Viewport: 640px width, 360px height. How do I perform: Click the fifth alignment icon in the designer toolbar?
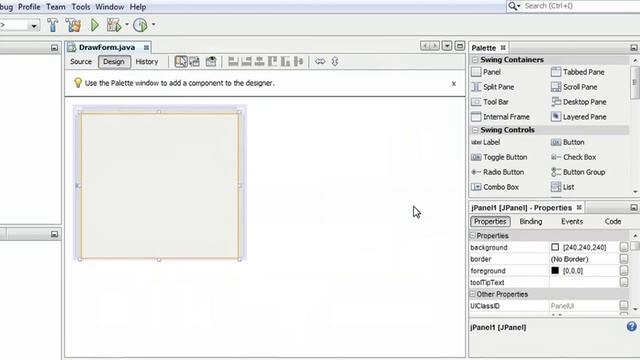285,62
